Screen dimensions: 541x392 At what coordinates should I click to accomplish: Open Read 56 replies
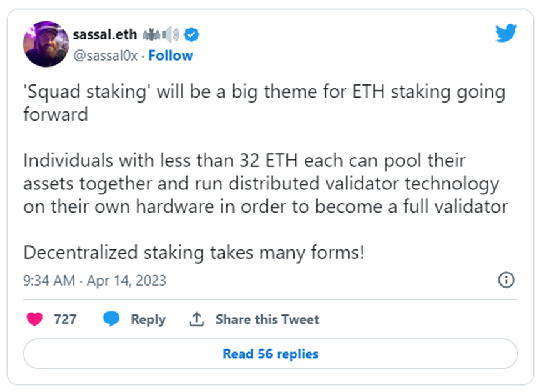pos(270,354)
